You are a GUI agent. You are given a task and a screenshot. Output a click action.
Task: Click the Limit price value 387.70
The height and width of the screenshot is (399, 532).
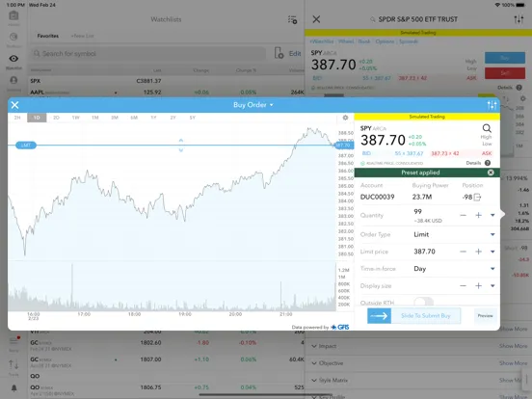tap(424, 252)
